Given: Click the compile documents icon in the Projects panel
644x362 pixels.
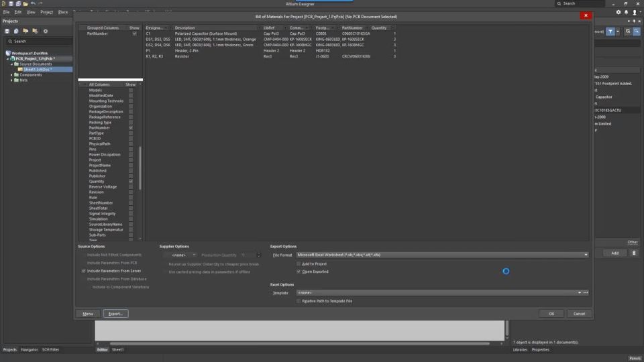Looking at the screenshot, I should point(16,32).
